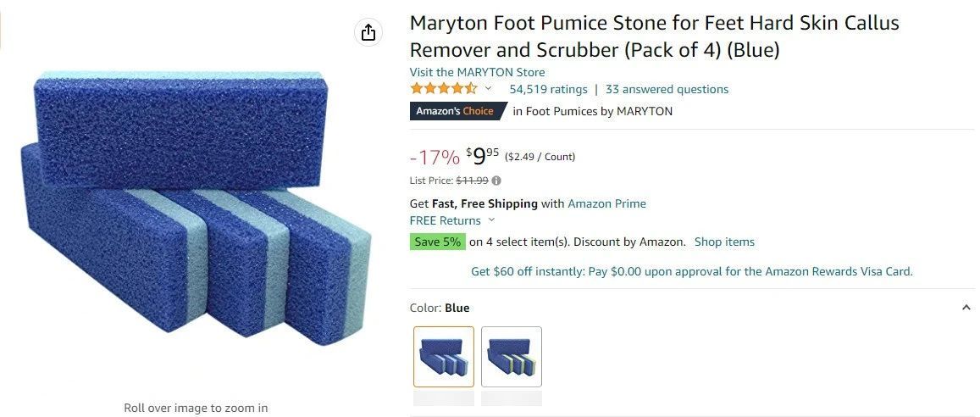Choose the blue and yellow color swatch

coord(512,357)
